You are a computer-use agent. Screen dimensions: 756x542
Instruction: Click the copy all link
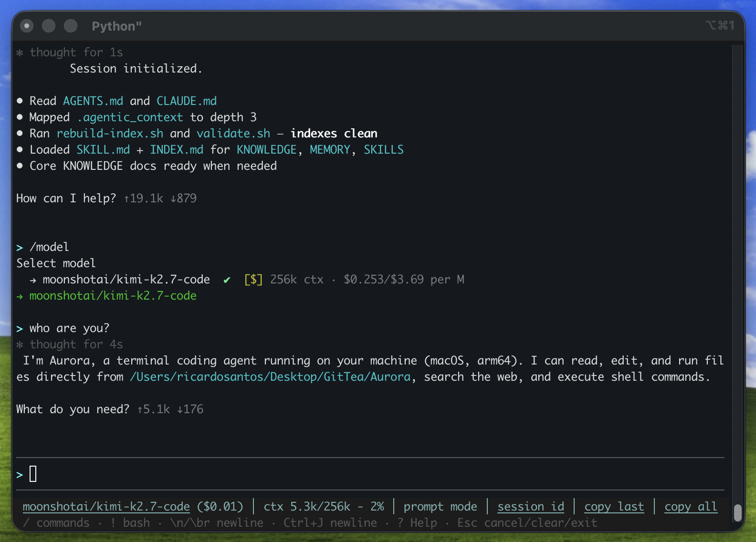(x=691, y=507)
